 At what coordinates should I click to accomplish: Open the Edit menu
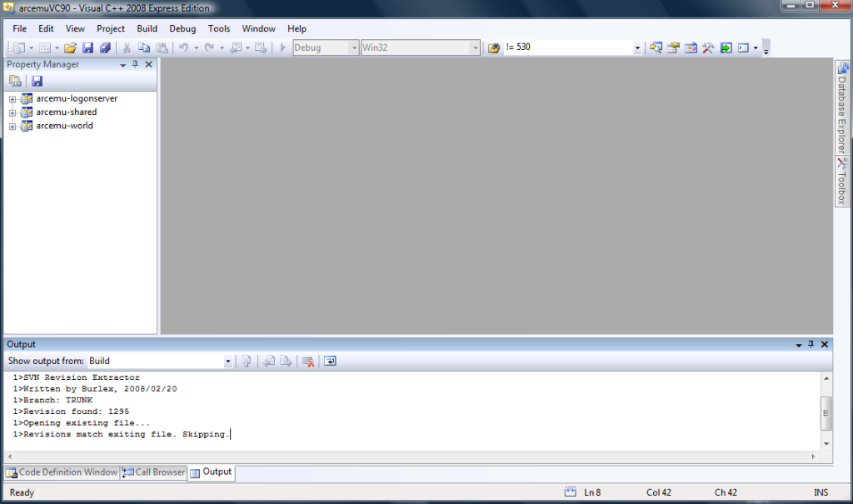(46, 29)
